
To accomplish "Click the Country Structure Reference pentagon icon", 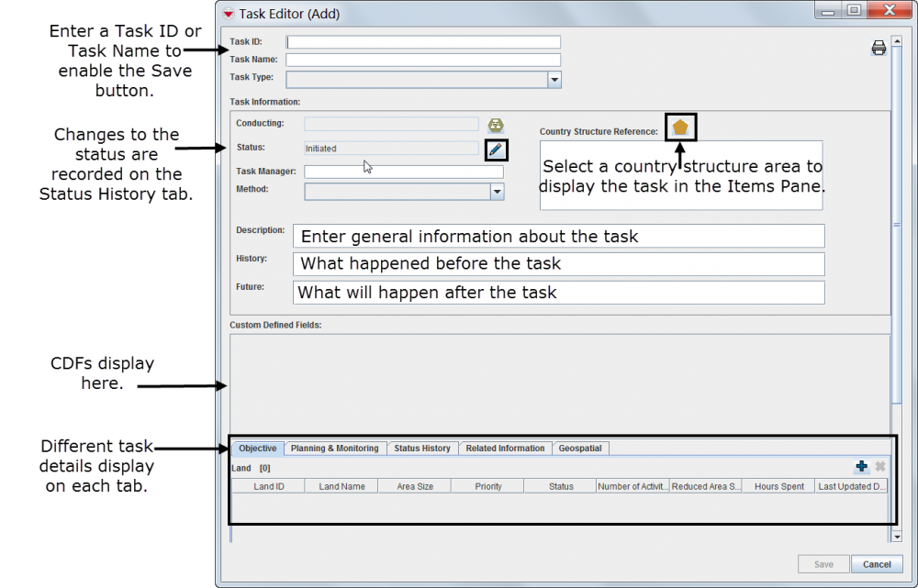I will [x=680, y=128].
